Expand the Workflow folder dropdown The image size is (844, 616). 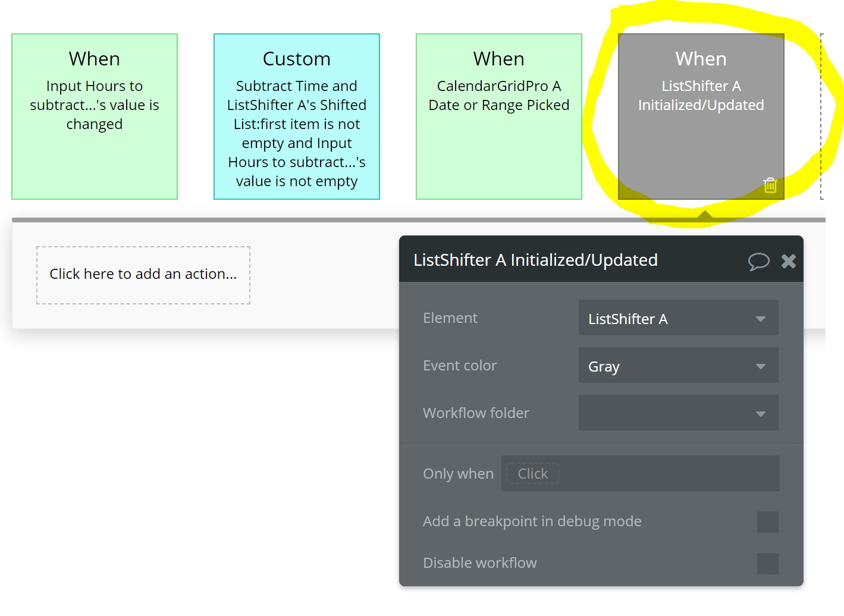pyautogui.click(x=678, y=413)
